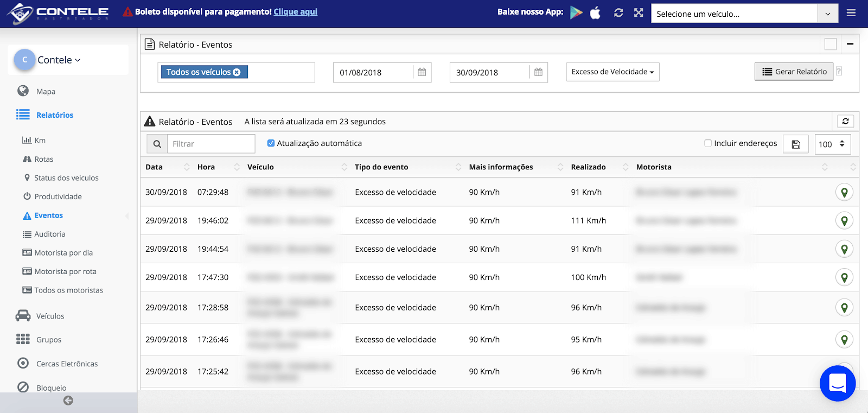This screenshot has height=413, width=868.
Task: Open the chat support bubble
Action: [838, 383]
